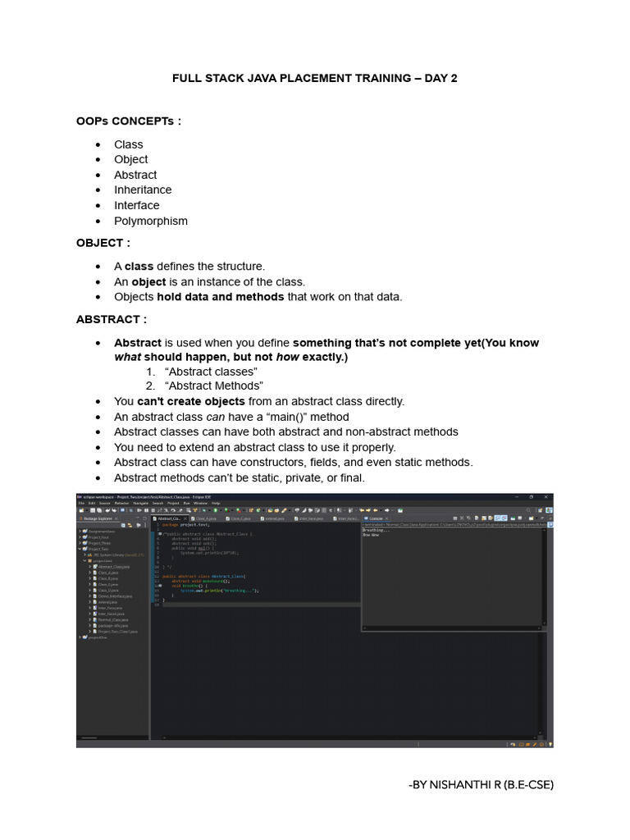The width and height of the screenshot is (630, 840).
Task: Close the Abstract_Class editor tab
Action: click(185, 518)
